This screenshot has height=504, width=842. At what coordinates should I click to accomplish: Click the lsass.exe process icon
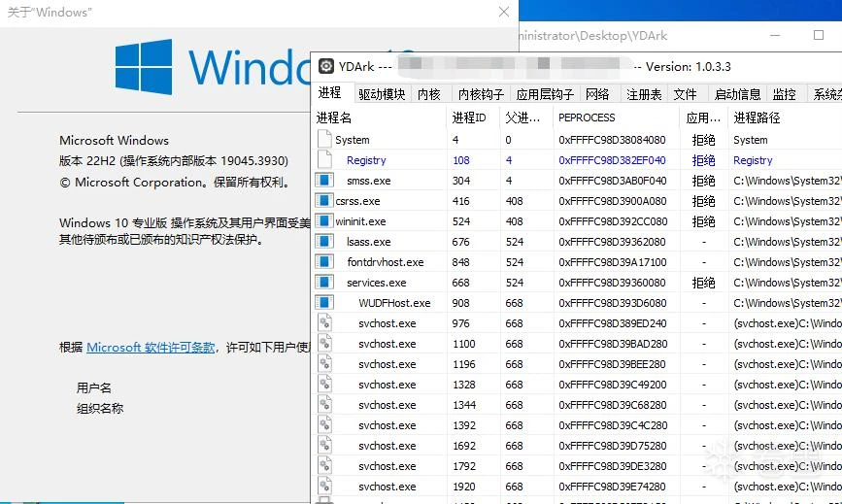(324, 242)
